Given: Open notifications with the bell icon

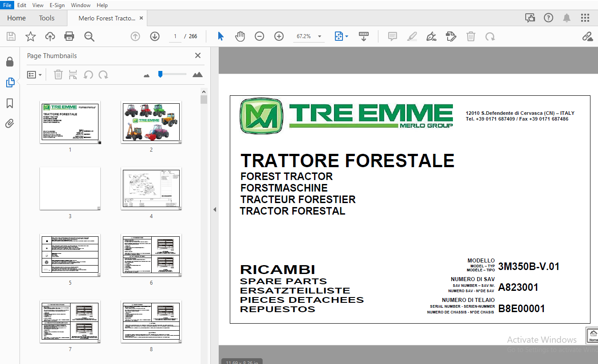Looking at the screenshot, I should pos(567,18).
